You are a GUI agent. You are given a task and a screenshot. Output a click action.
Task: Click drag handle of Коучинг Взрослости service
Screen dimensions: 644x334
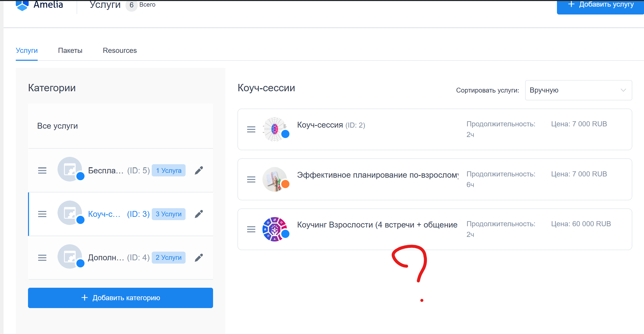(x=251, y=229)
